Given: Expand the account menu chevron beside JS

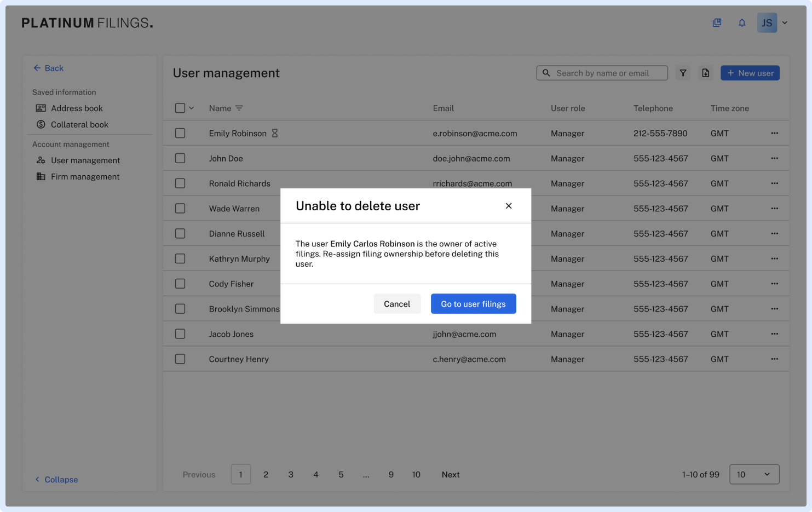Looking at the screenshot, I should [x=785, y=23].
